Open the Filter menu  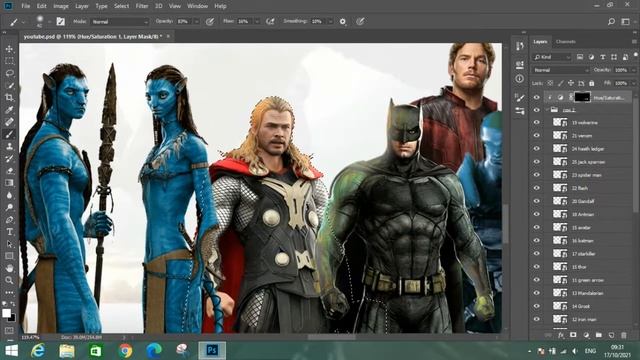142,6
